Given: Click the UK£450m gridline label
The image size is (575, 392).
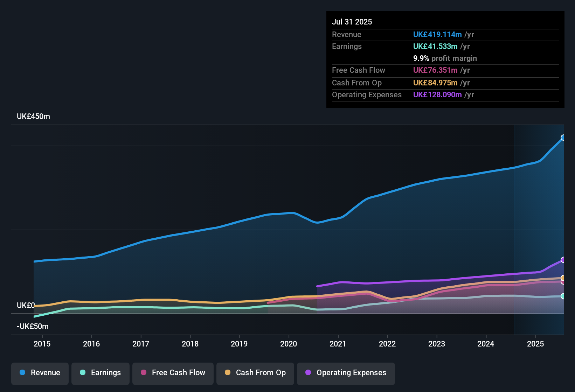Looking at the screenshot, I should tap(33, 116).
